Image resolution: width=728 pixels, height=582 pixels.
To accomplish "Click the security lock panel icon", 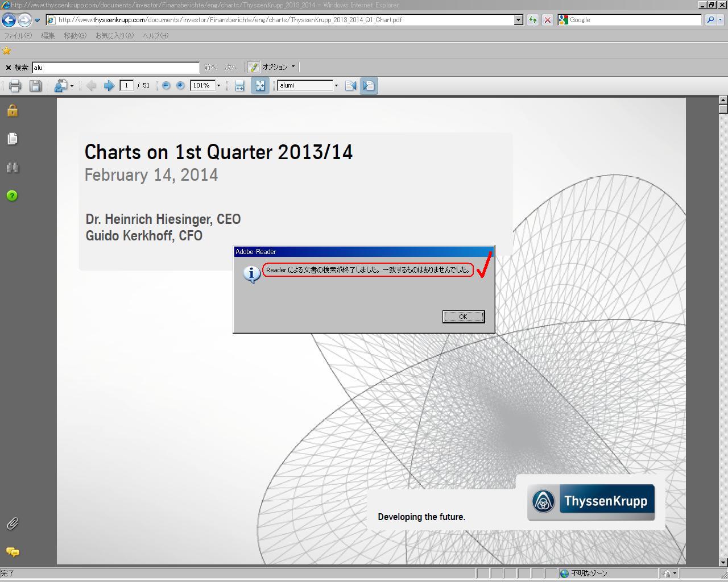I will pyautogui.click(x=12, y=110).
